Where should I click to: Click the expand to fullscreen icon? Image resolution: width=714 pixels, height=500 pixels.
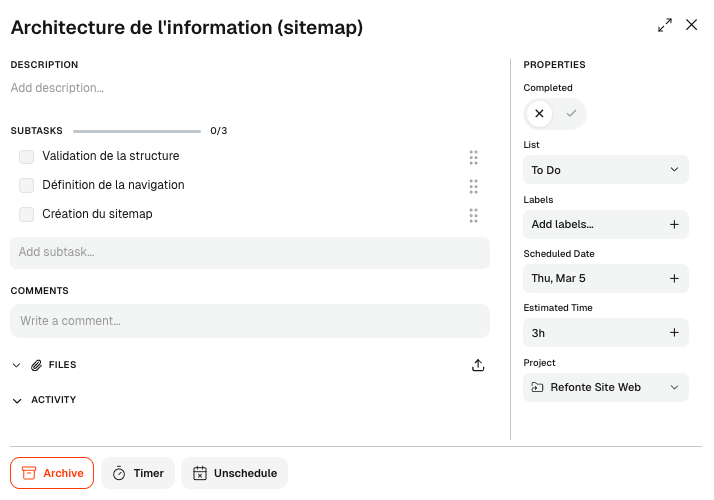tap(665, 26)
